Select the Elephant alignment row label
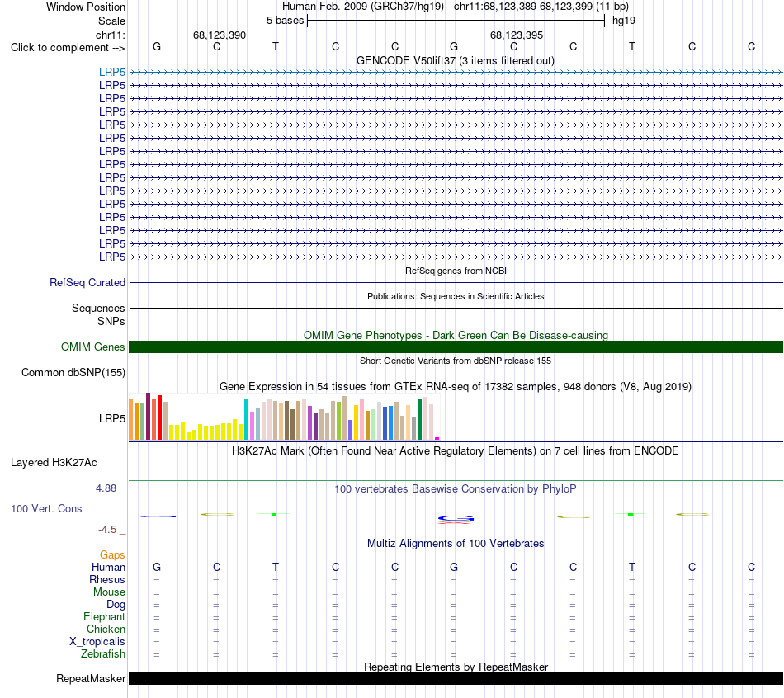Screen dimensions: 784x698 pos(104,617)
